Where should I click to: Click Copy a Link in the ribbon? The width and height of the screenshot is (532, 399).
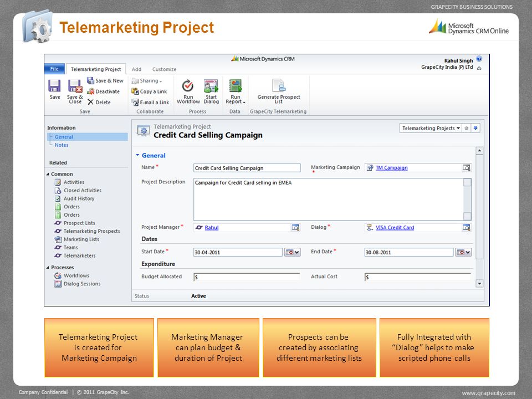pyautogui.click(x=149, y=91)
